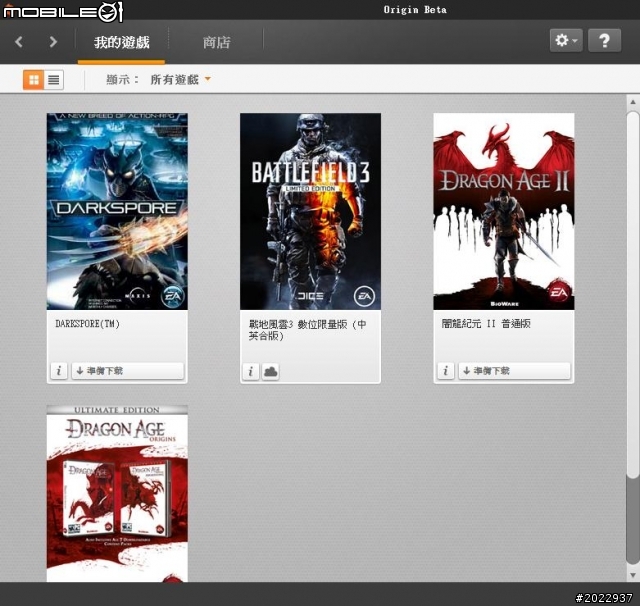
Task: Open the settings gear menu
Action: click(x=566, y=40)
